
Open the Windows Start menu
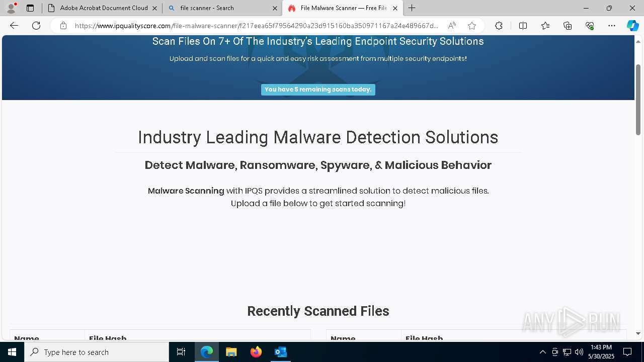pos(12,352)
